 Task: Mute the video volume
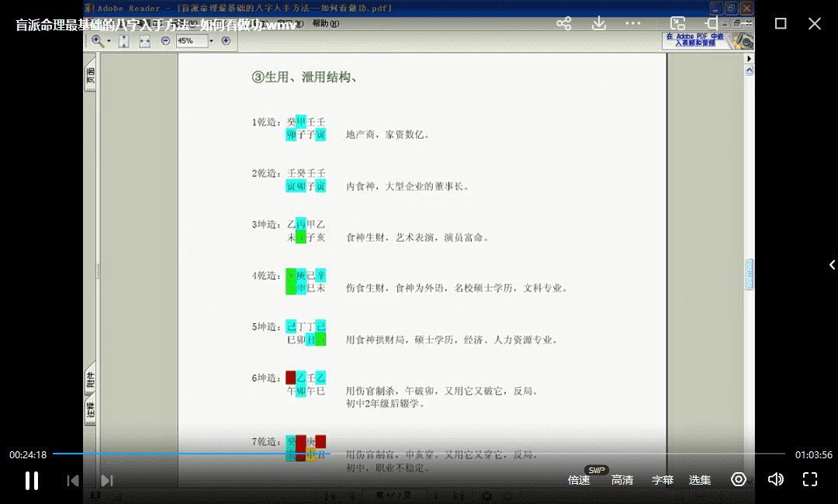[x=775, y=480]
